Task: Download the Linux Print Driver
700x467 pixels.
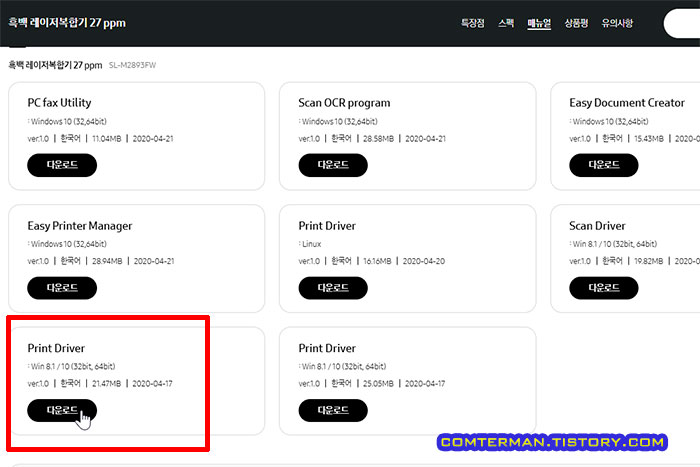Action: (333, 288)
